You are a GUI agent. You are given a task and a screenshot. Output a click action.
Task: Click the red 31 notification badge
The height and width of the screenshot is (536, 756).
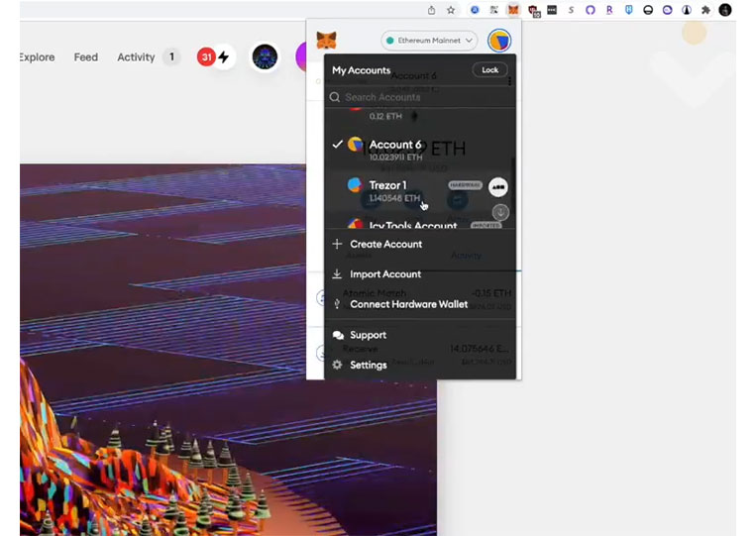[x=206, y=56]
